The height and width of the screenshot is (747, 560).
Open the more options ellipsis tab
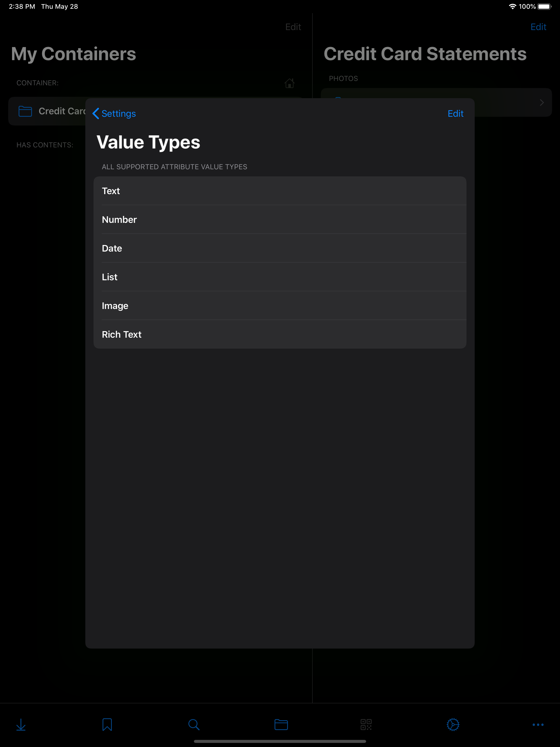pyautogui.click(x=538, y=724)
